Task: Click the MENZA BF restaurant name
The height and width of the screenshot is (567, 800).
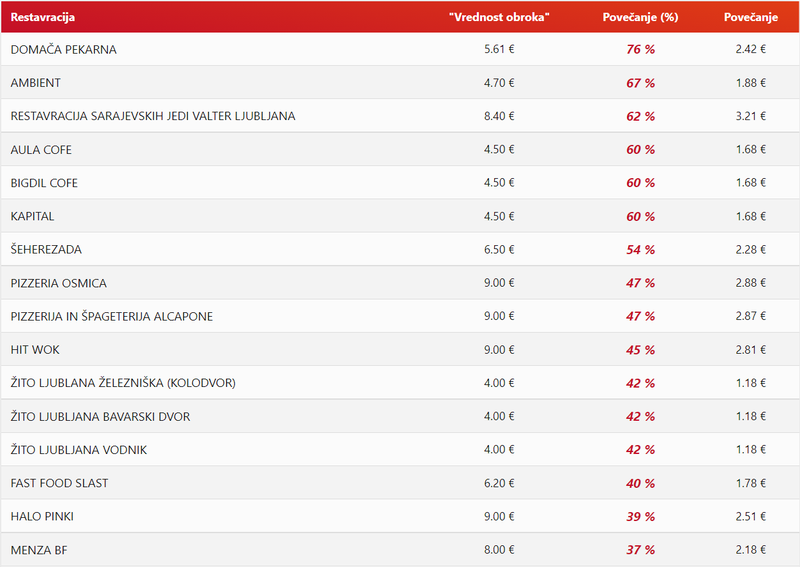Action: 39,550
